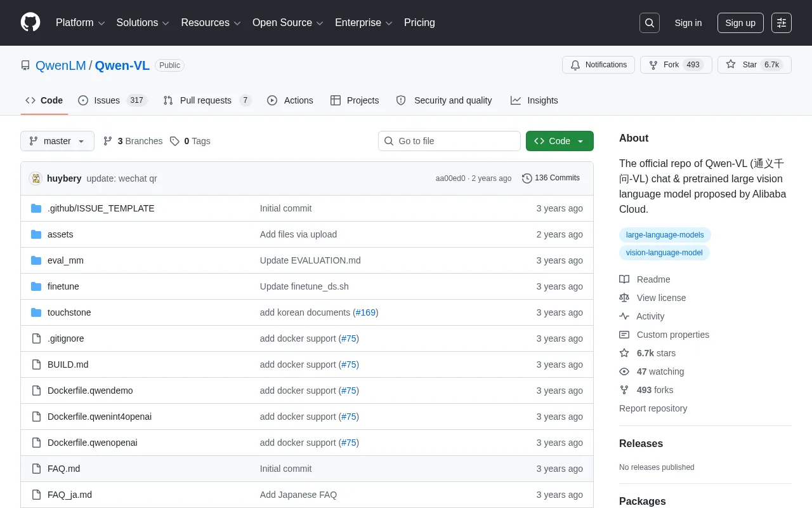Click the Go to file search field
This screenshot has height=508, width=812.
click(x=449, y=141)
